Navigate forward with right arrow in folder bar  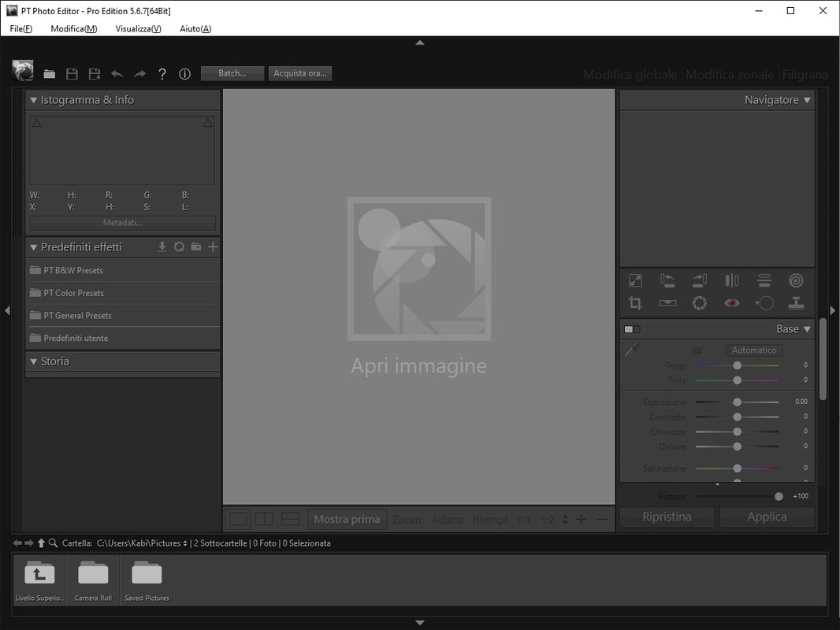click(29, 543)
